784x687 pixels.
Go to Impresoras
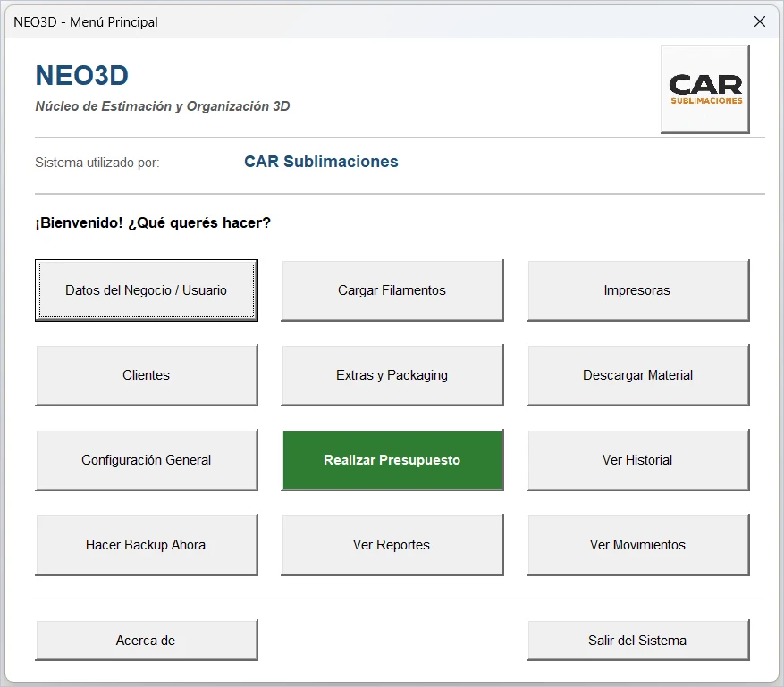pos(638,290)
